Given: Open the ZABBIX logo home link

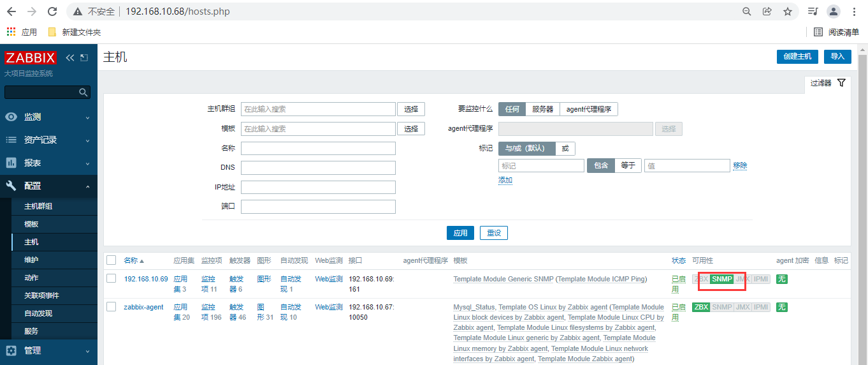Looking at the screenshot, I should (31, 57).
